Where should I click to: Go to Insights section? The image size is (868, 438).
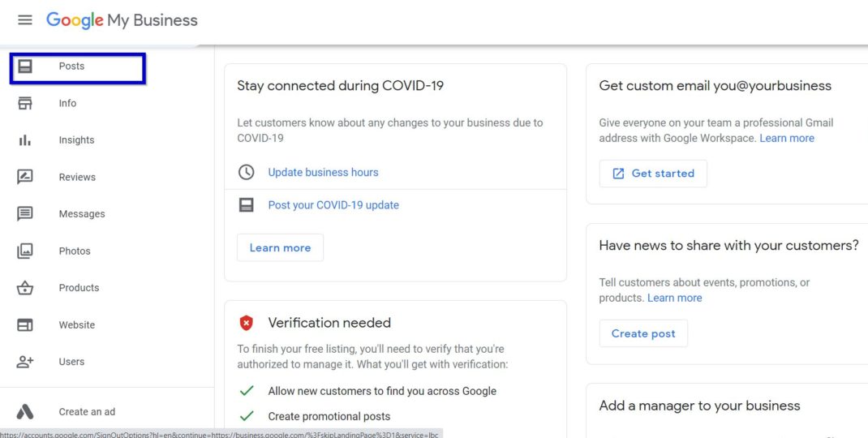tap(76, 140)
